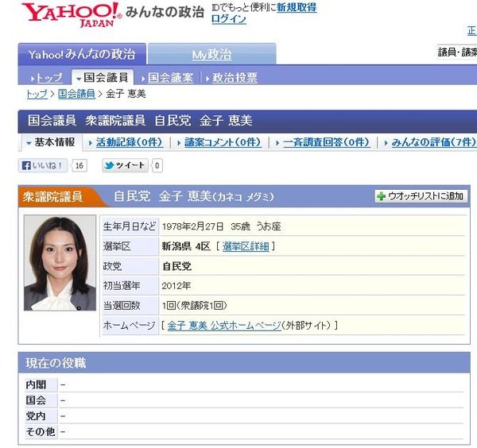This screenshot has width=477, height=448.
Task: Click the profile portrait photo
Action: [x=60, y=263]
